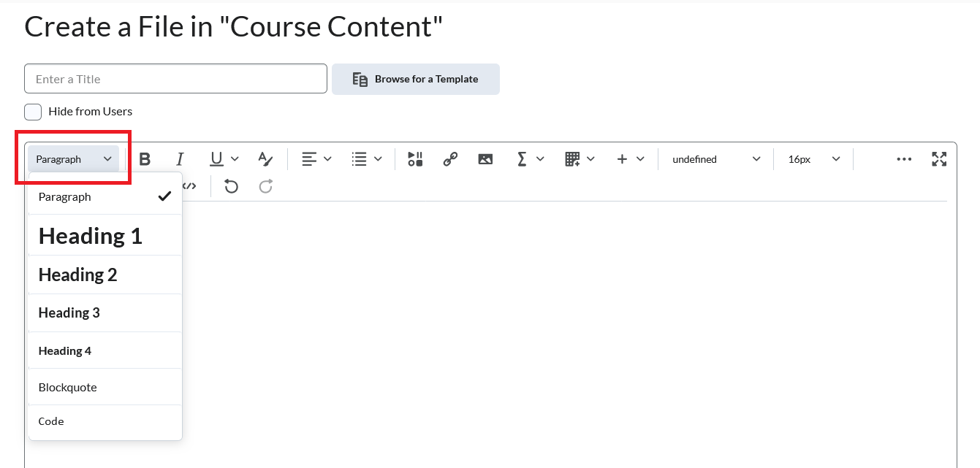The height and width of the screenshot is (468, 980).
Task: Insert a quicklink
Action: coord(450,159)
